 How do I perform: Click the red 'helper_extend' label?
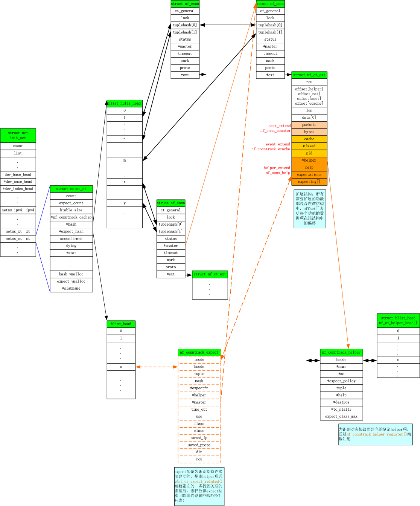[x=277, y=168]
